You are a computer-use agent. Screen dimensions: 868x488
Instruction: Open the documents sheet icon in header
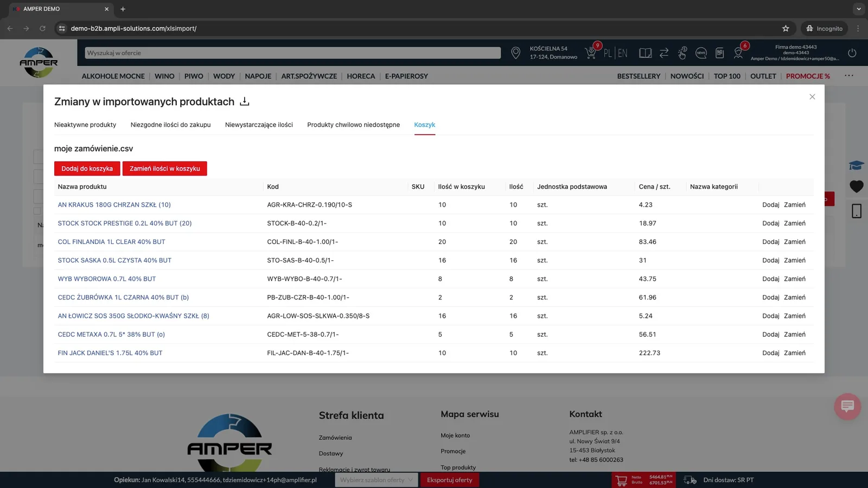click(x=720, y=53)
